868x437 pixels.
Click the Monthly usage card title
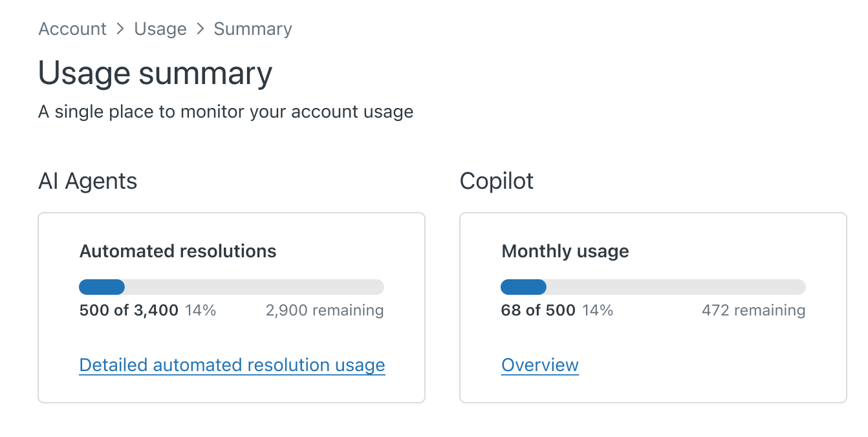[565, 251]
